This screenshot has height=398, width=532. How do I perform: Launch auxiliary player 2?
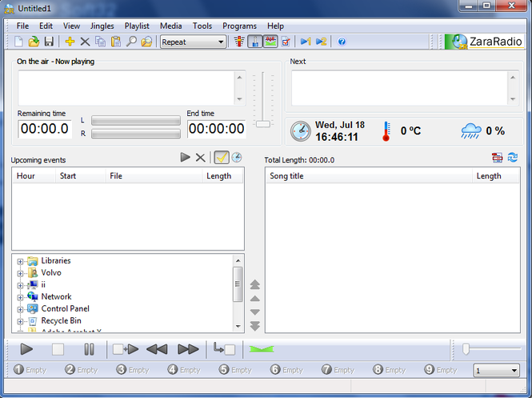321,42
